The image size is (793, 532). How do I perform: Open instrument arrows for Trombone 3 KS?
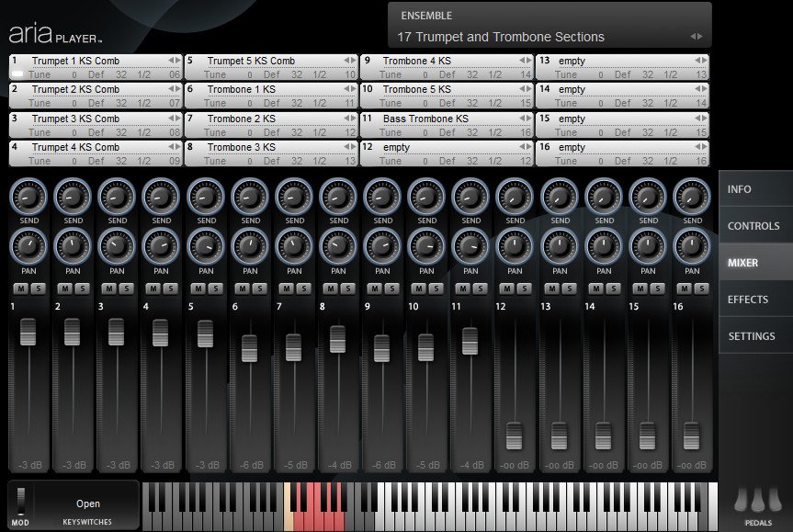tap(349, 147)
